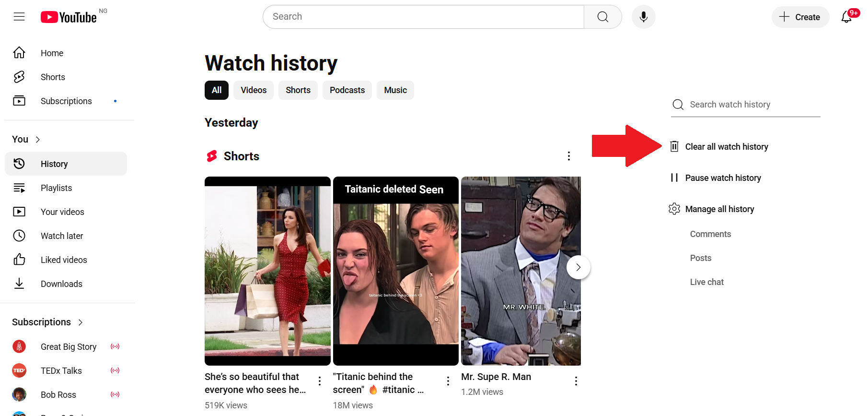Open the Mr. White thumbnail
This screenshot has height=416, width=868.
point(521,271)
